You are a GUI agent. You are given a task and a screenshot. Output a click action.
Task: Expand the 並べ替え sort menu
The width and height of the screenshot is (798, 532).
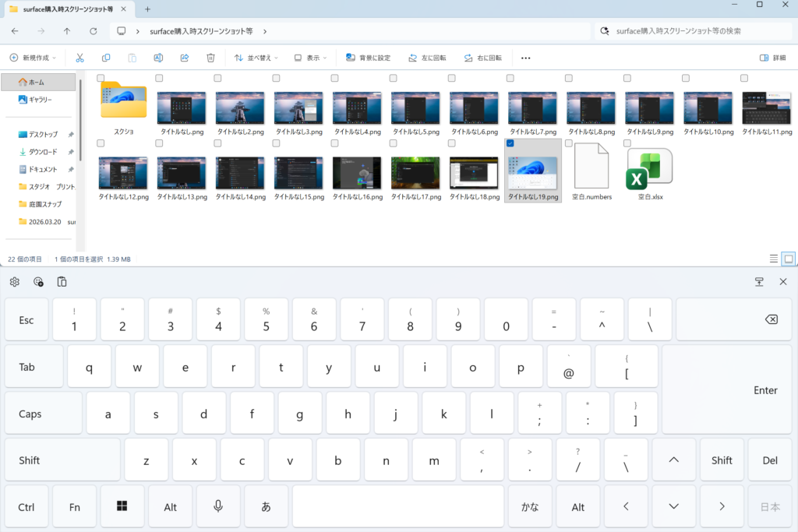pyautogui.click(x=257, y=58)
